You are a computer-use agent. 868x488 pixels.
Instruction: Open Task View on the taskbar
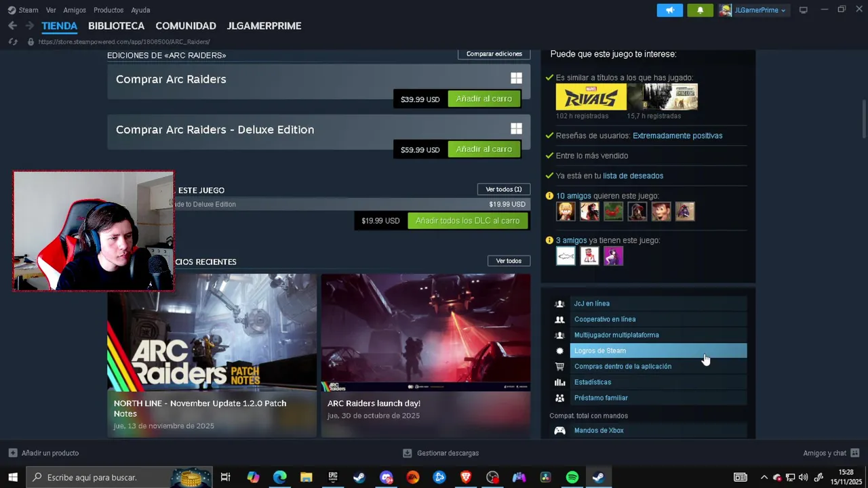pos(226,477)
